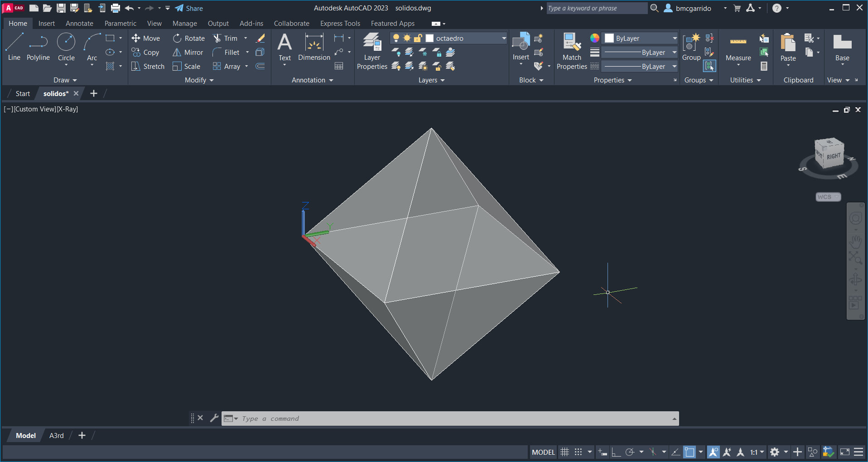Click the Share button
The width and height of the screenshot is (868, 462).
click(189, 8)
